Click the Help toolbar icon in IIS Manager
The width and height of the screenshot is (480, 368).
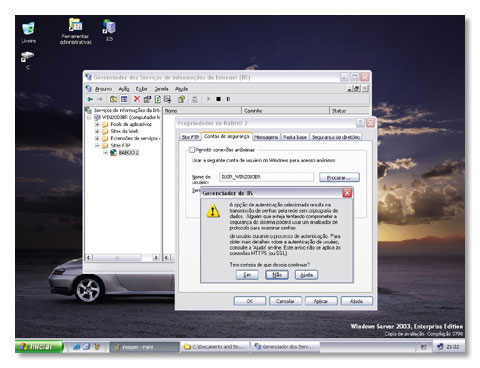click(181, 99)
